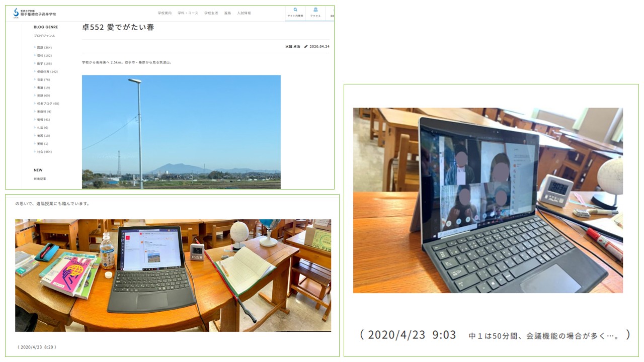Click the author name 水越 卓治

292,46
